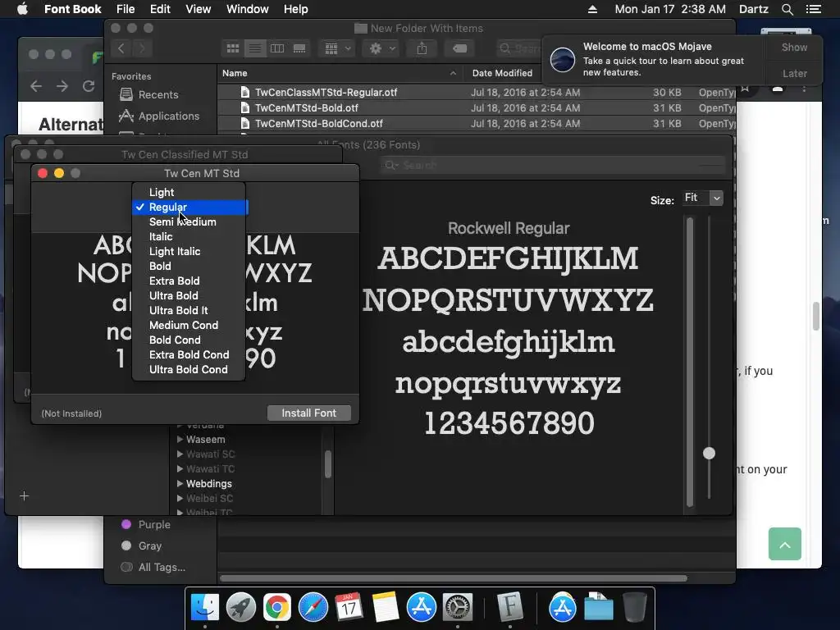Open Applications in Finder sidebar
This screenshot has height=630, width=840.
(x=159, y=116)
